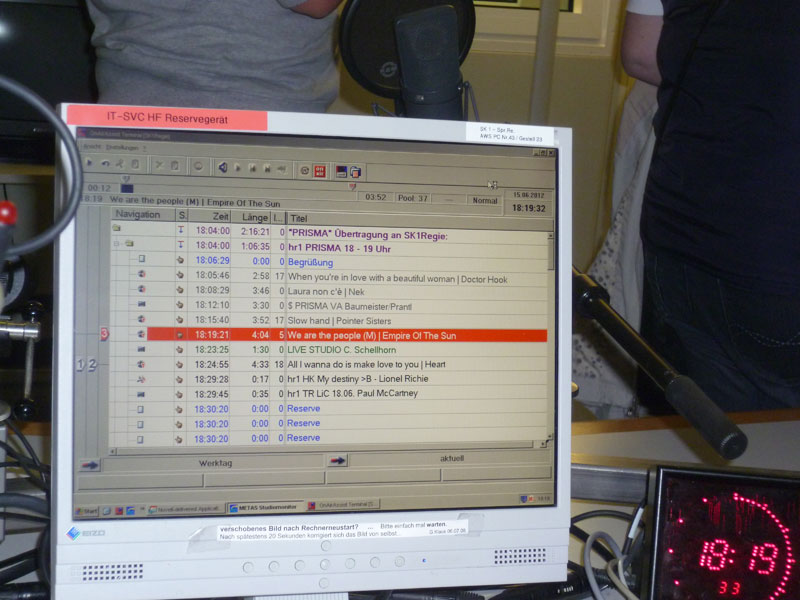This screenshot has width=800, height=600.
Task: Click the Navigation column header
Action: 143,214
